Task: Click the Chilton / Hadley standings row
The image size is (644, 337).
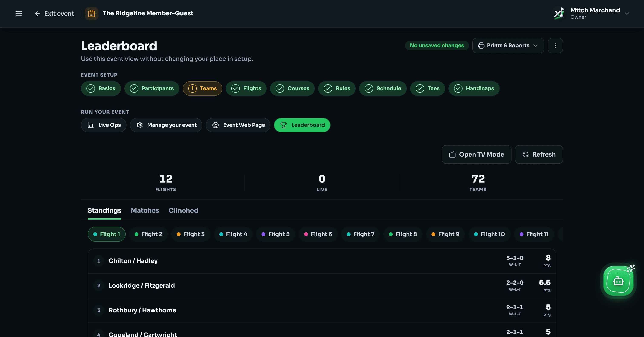Action: [322, 261]
